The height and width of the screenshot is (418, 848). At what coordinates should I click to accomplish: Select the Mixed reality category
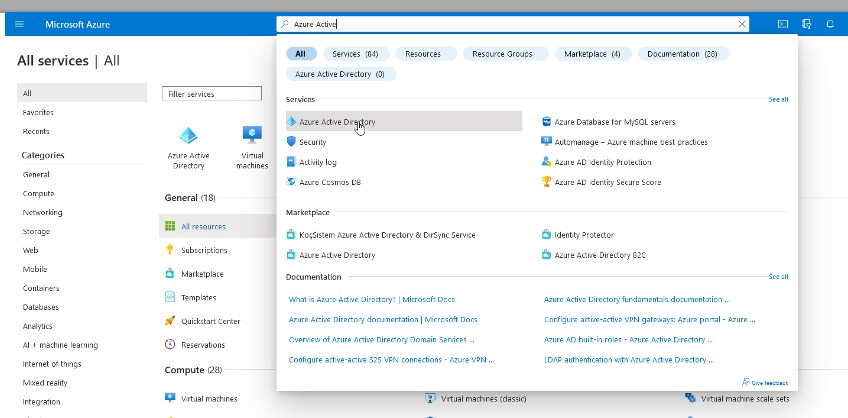coord(45,383)
